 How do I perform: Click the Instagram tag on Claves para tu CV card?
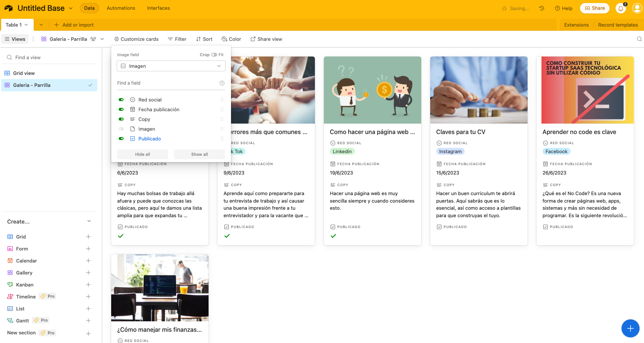450,151
